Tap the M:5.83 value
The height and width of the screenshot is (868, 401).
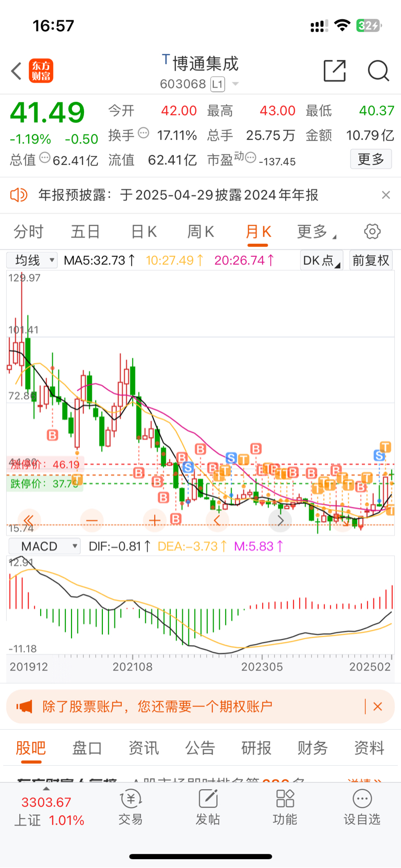pos(258,546)
